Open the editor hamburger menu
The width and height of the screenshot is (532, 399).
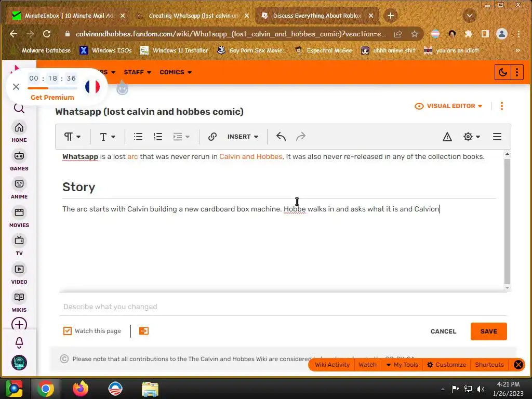click(x=497, y=137)
